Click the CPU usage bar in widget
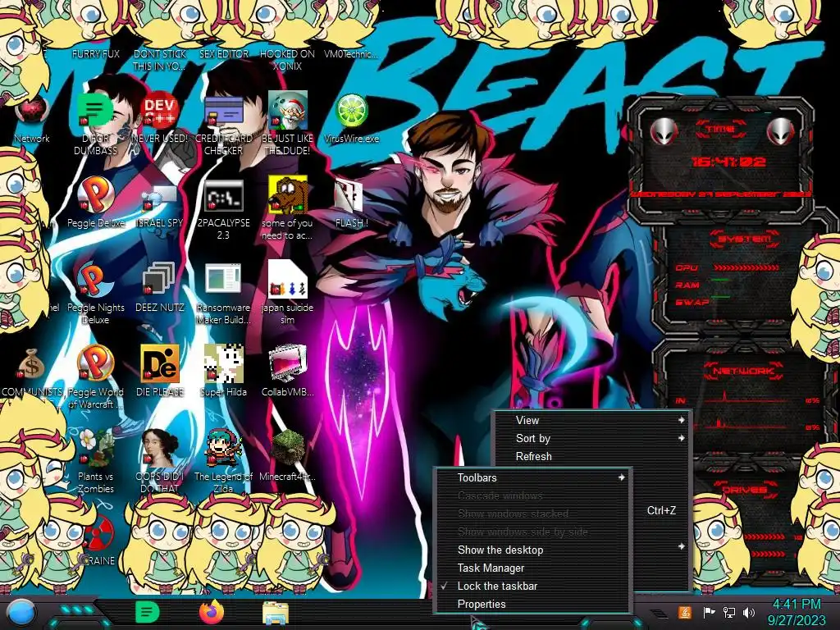This screenshot has width=840, height=630. [746, 267]
